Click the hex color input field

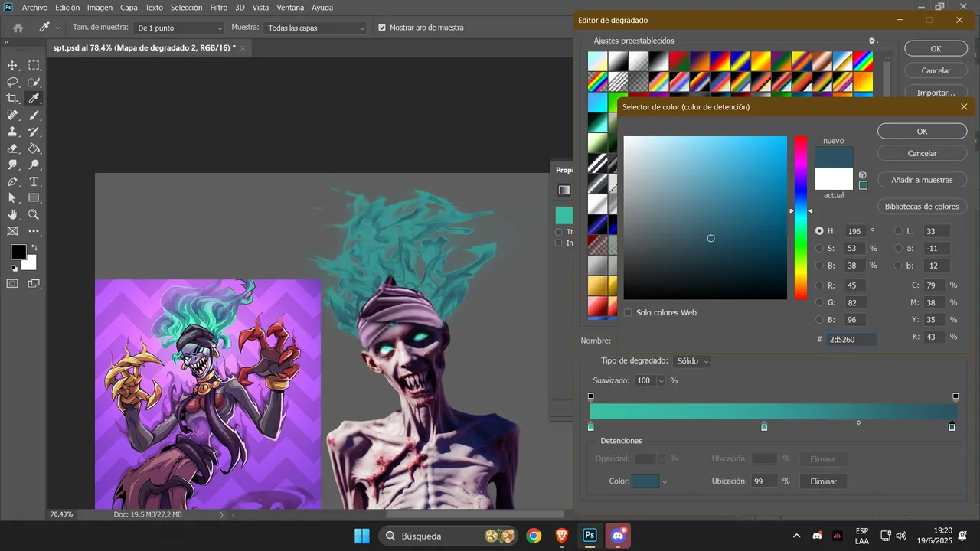851,339
